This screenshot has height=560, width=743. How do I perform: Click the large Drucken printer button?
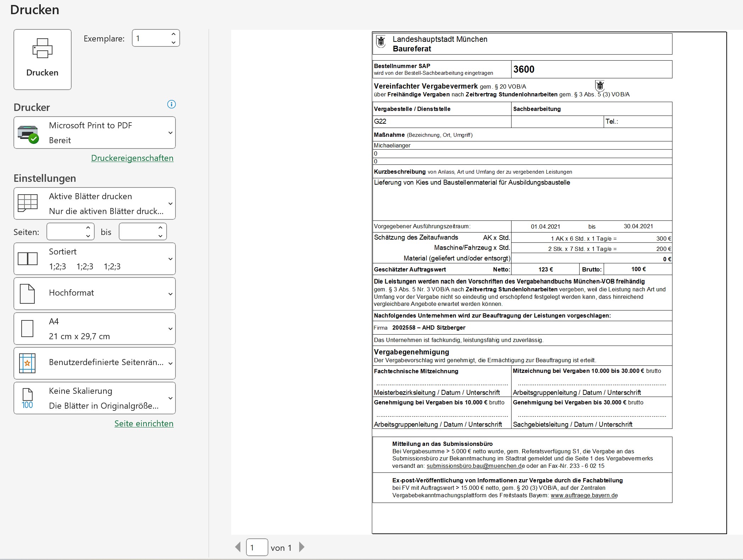[x=43, y=59]
